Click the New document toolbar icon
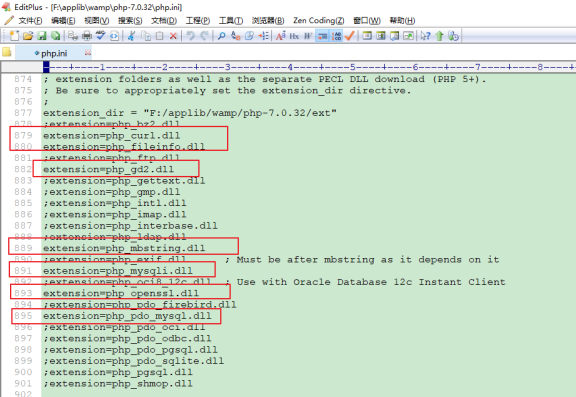 pos(14,36)
